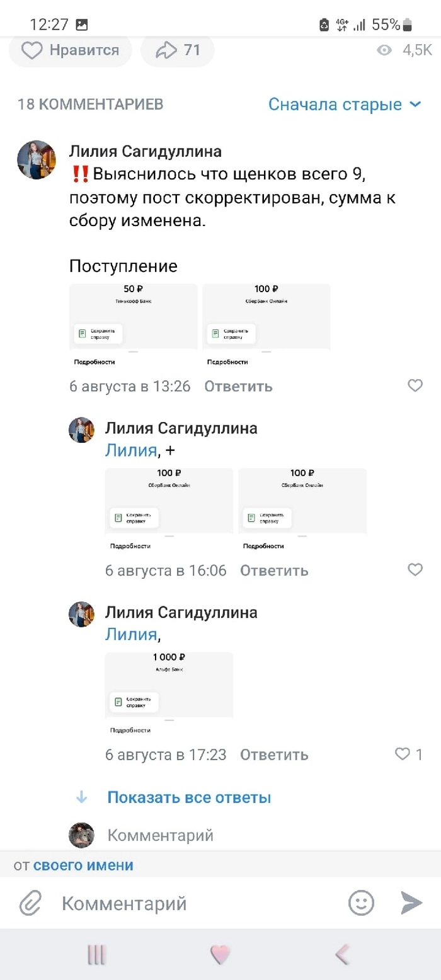
Task: Tap Android back navigation arrow
Action: click(342, 955)
